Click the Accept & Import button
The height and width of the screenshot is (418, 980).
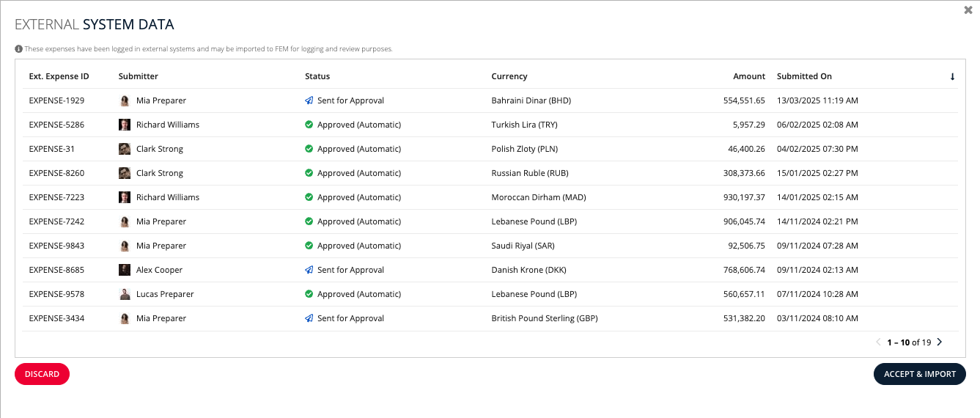[920, 374]
